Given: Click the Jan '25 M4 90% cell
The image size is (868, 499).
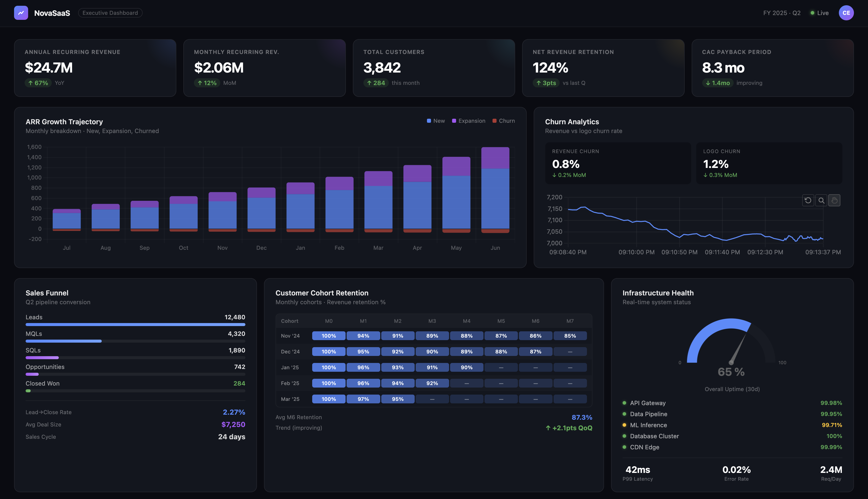Looking at the screenshot, I should pyautogui.click(x=467, y=367).
